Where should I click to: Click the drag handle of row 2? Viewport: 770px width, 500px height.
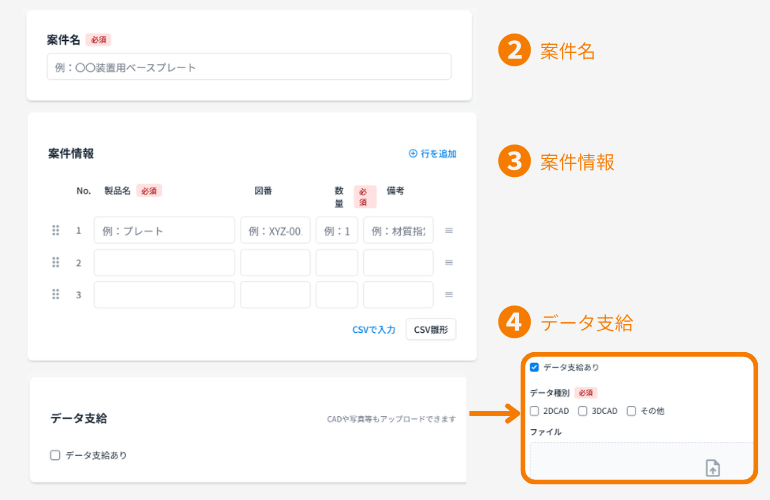[x=55, y=262]
